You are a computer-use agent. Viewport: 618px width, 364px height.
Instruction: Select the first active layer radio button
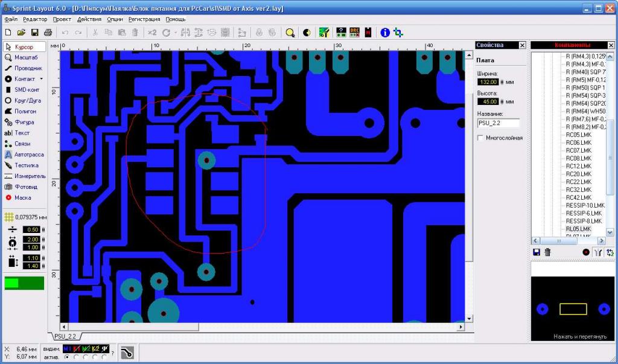pyautogui.click(x=66, y=357)
